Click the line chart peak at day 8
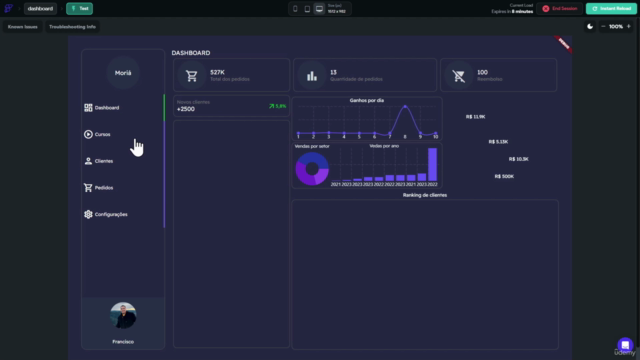This screenshot has height=360, width=640. coord(405,107)
